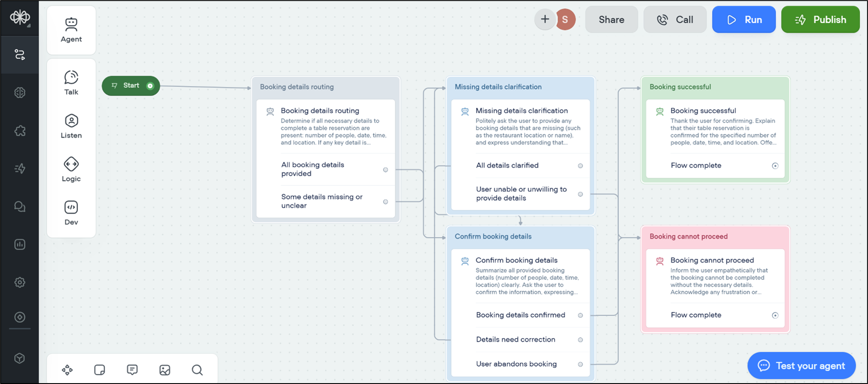The height and width of the screenshot is (384, 868).
Task: Click the 'User abandons booking' output port
Action: coord(580,364)
